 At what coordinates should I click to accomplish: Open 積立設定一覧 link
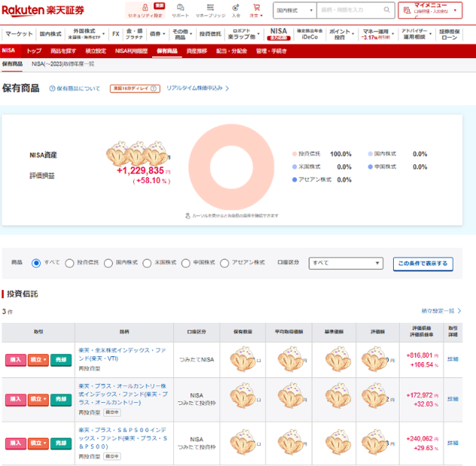(441, 311)
